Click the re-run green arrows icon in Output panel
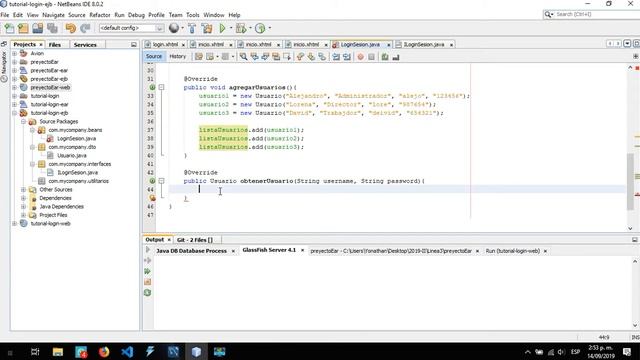640x360 pixels. point(148,271)
